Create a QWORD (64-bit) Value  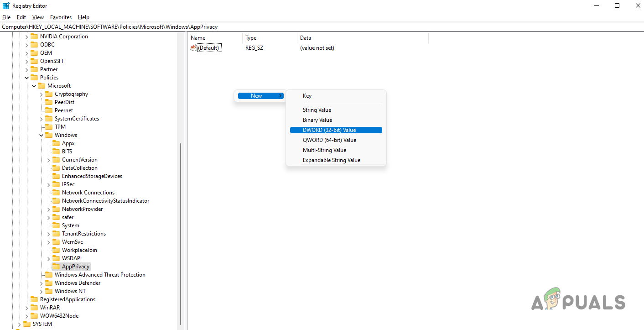coord(336,140)
